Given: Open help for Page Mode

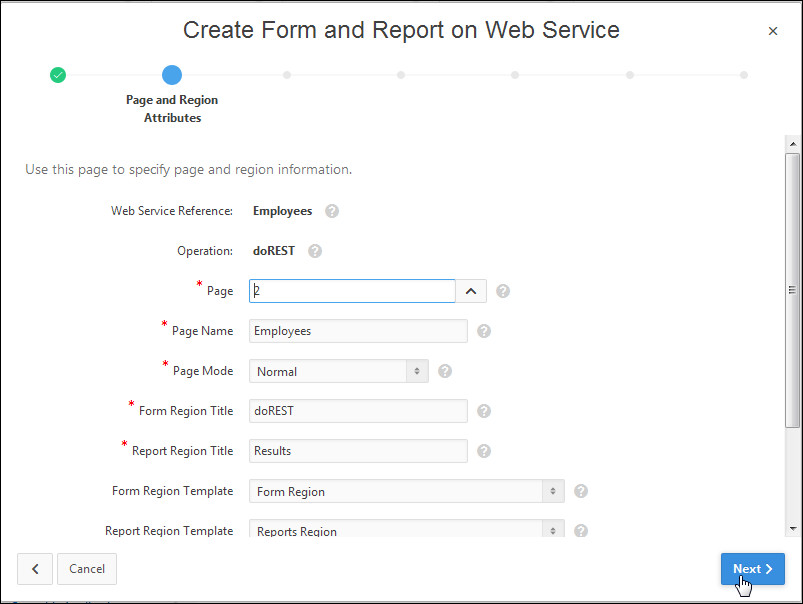Looking at the screenshot, I should (x=445, y=371).
